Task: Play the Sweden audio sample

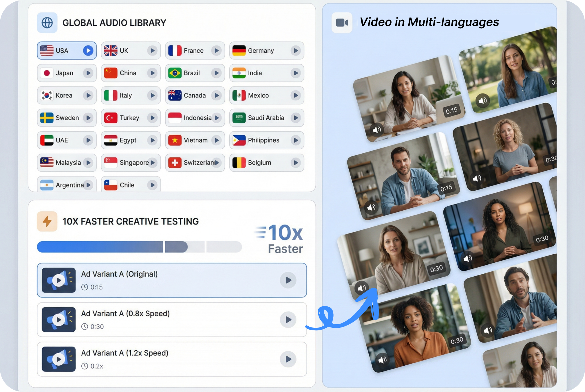Action: coord(88,118)
